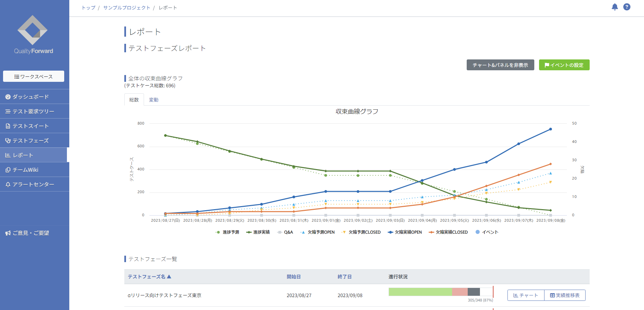Click the 終了日 column header
This screenshot has width=644, height=310.
click(345, 277)
